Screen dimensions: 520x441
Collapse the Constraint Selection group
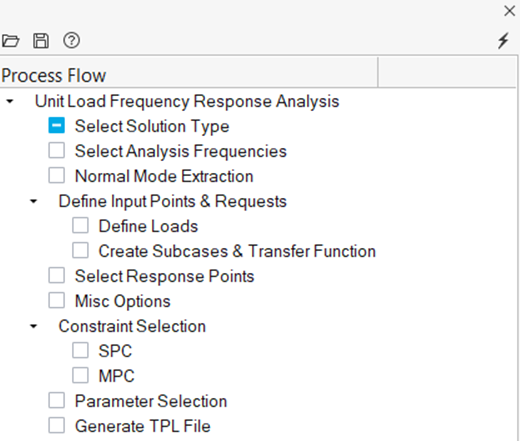click(x=33, y=326)
